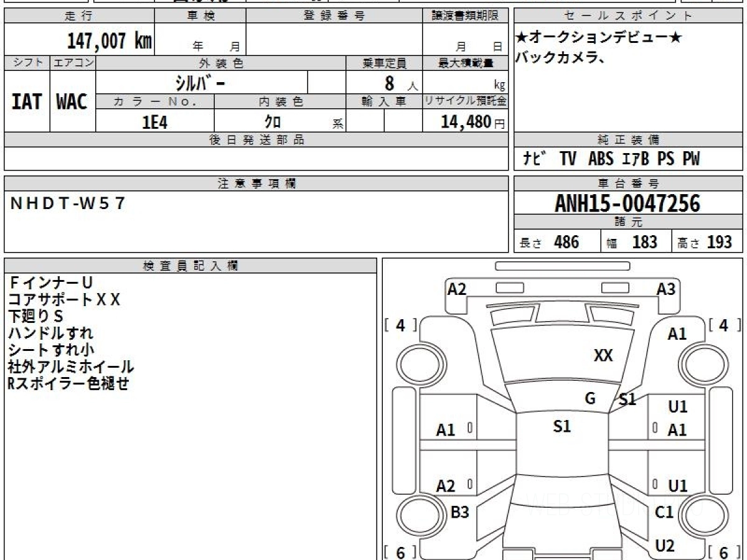This screenshot has width=747, height=560.
Task: Select the color code 1E4
Action: click(155, 121)
